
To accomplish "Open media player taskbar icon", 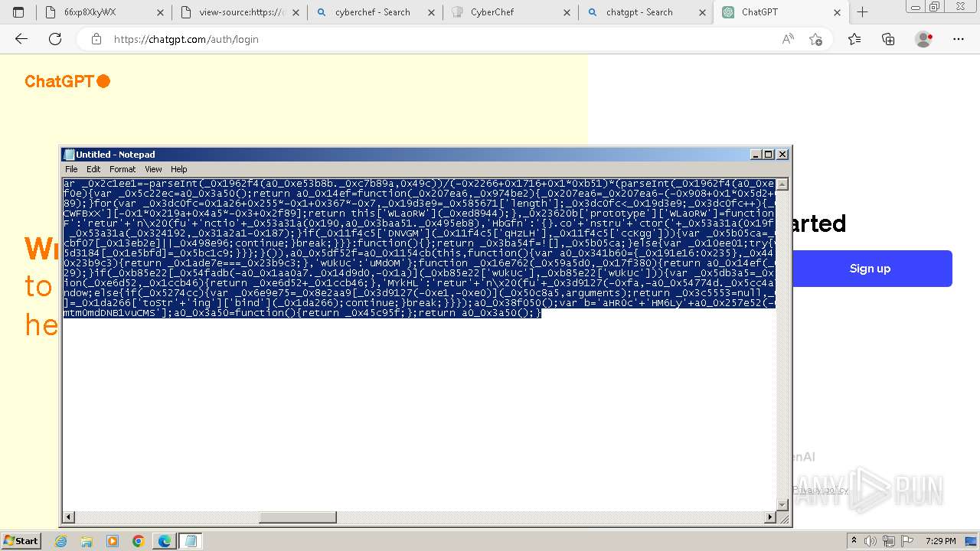I will 113,541.
